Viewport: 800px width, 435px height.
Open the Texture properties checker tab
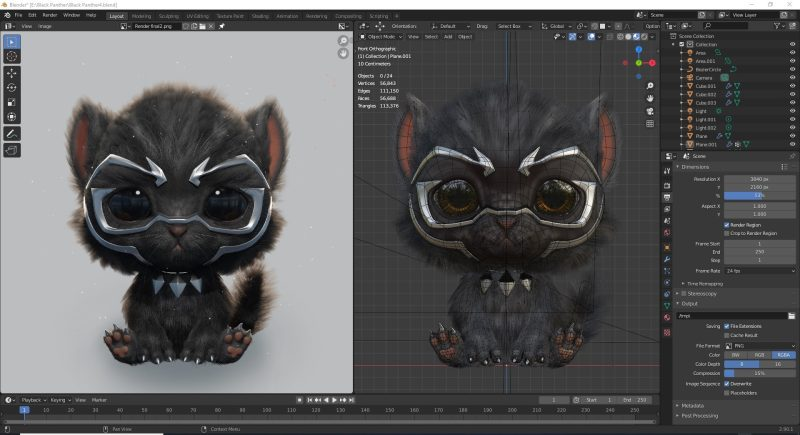[x=667, y=332]
